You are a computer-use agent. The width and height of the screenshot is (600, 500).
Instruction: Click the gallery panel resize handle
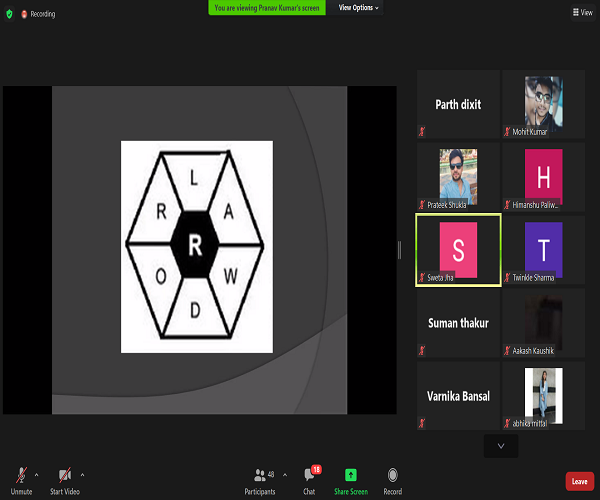[x=399, y=250]
